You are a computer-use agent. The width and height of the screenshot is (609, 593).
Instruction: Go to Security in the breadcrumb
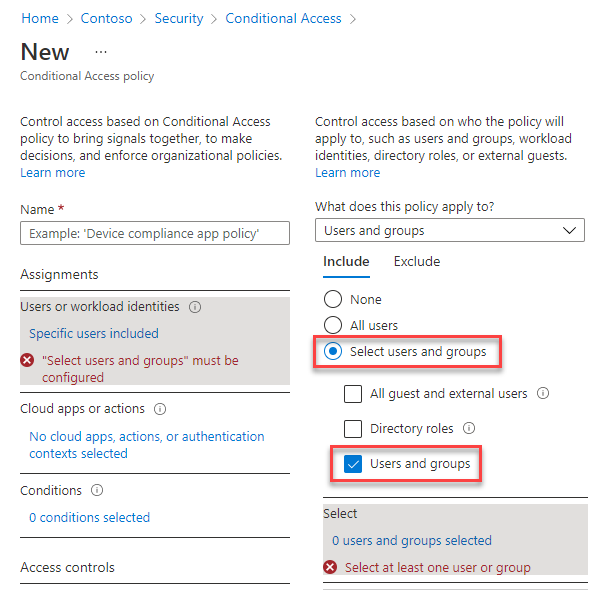point(179,18)
